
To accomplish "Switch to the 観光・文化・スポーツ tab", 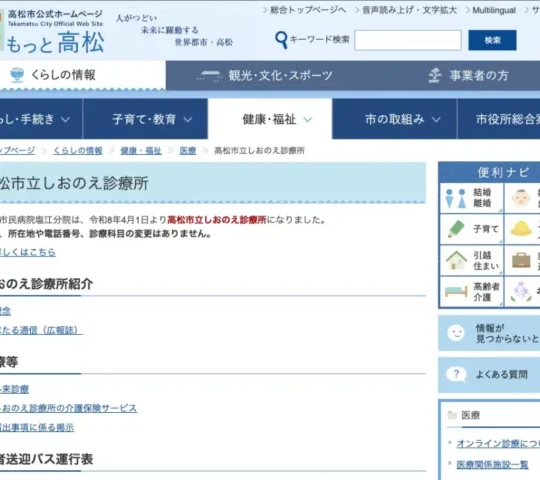I will [x=264, y=75].
